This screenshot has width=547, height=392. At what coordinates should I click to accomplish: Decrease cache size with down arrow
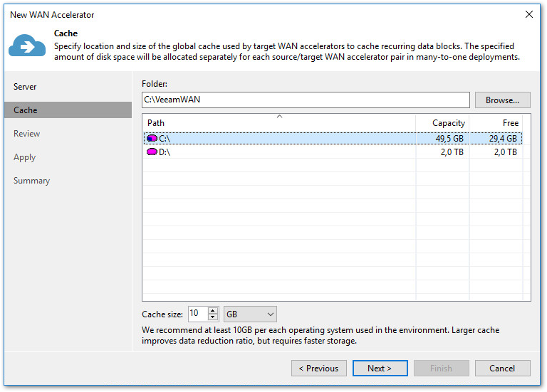point(213,317)
